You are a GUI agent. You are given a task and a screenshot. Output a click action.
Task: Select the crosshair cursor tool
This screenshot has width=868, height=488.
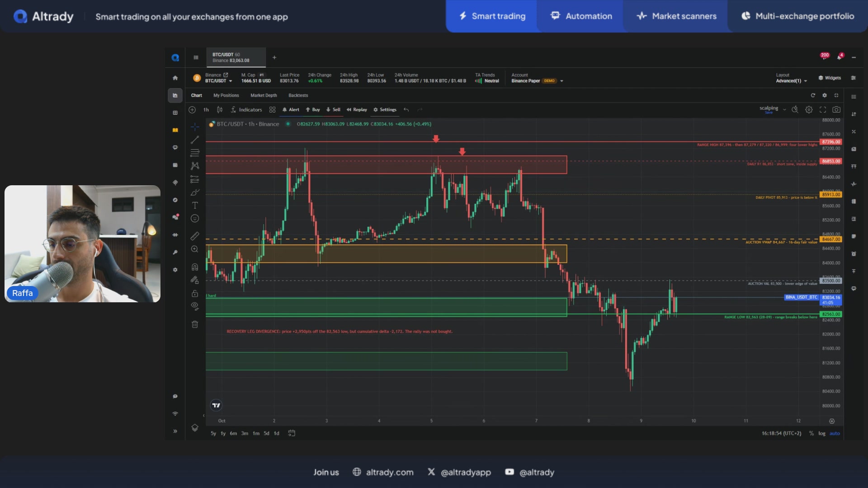point(195,127)
